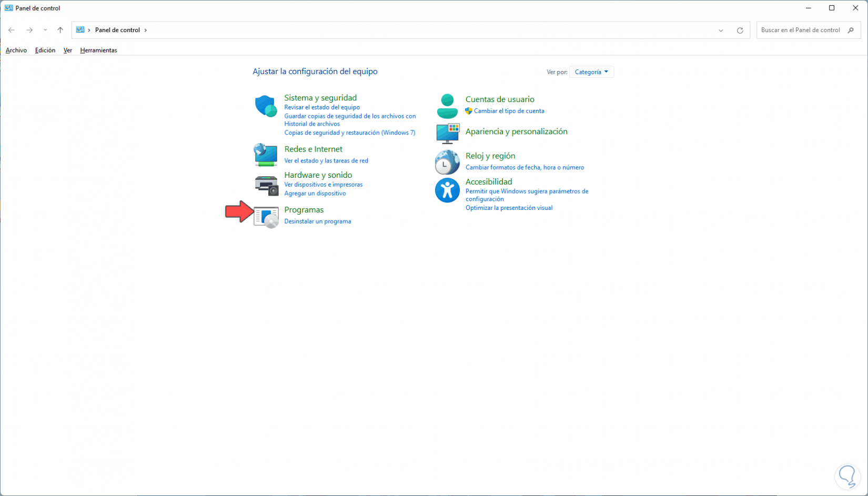The height and width of the screenshot is (496, 868).
Task: Open the recent locations dropdown arrow
Action: tap(45, 30)
